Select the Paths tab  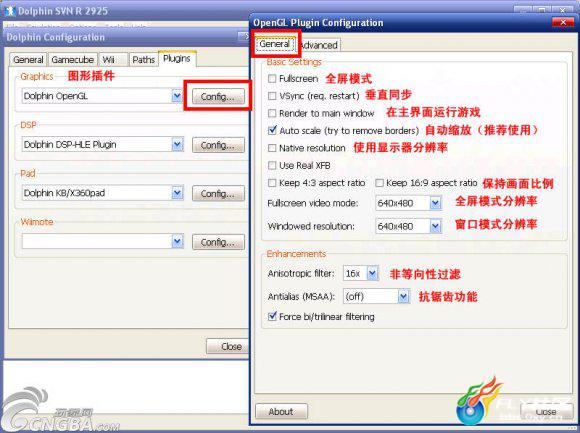(x=144, y=60)
